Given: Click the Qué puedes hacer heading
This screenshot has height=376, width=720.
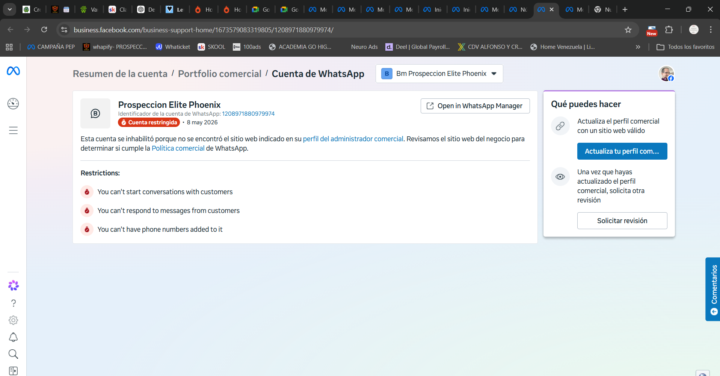Looking at the screenshot, I should (585, 104).
